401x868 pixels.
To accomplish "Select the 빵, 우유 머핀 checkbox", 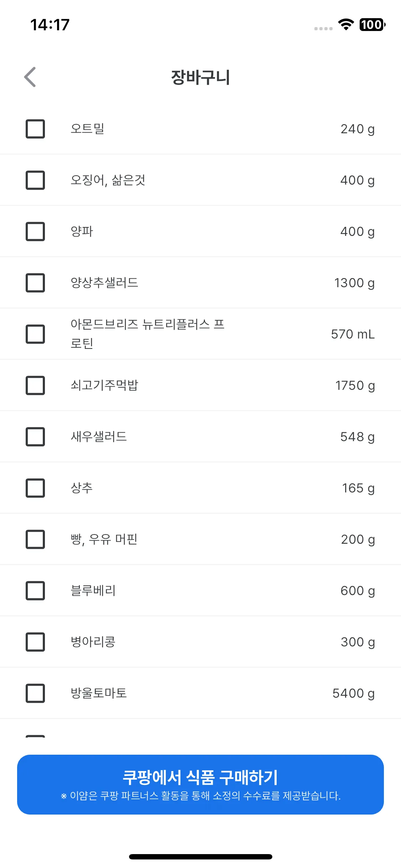I will pos(35,539).
